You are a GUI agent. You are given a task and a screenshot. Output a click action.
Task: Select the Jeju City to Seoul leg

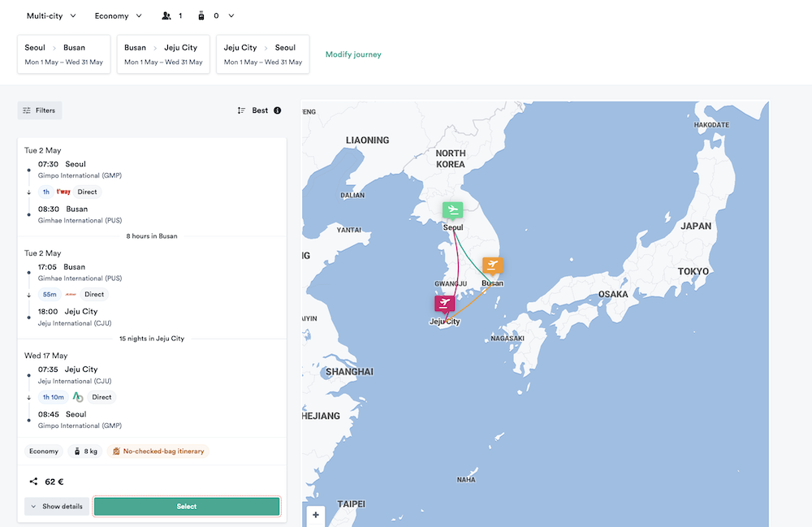tap(262, 54)
